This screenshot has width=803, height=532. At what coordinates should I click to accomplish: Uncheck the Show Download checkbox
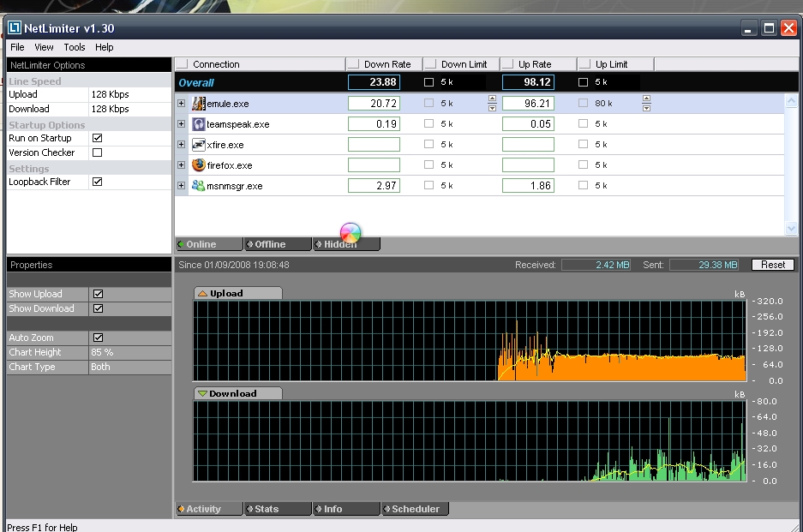pos(99,308)
